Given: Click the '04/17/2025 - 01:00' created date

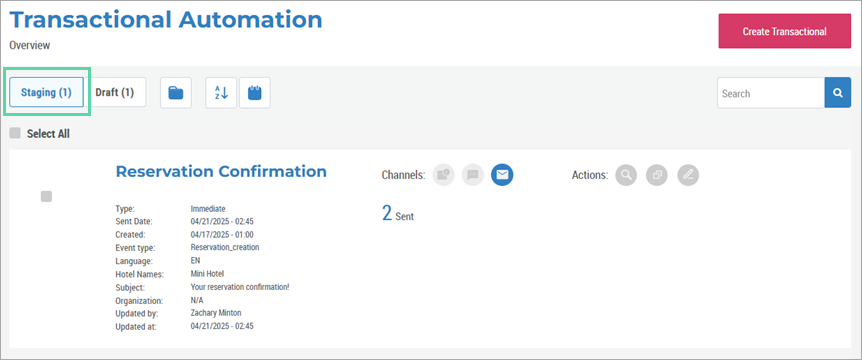Looking at the screenshot, I should pos(222,235).
